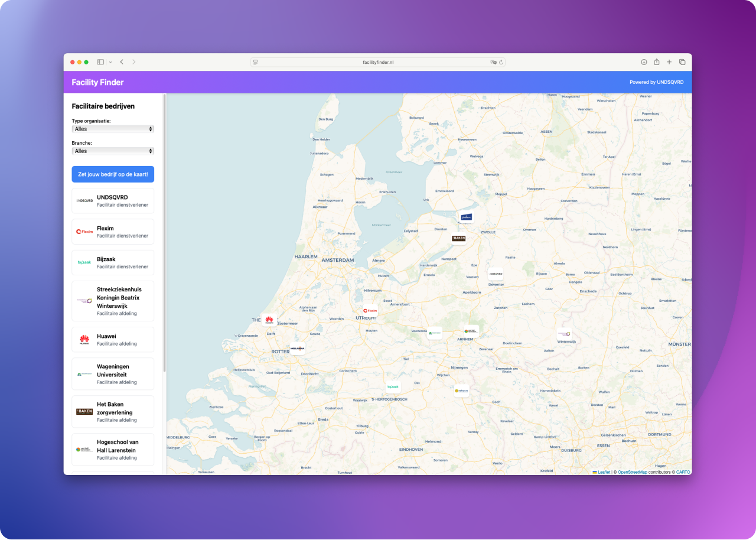The width and height of the screenshot is (756, 540).
Task: Click the Flexim marker near Utrecht
Action: [x=370, y=310]
